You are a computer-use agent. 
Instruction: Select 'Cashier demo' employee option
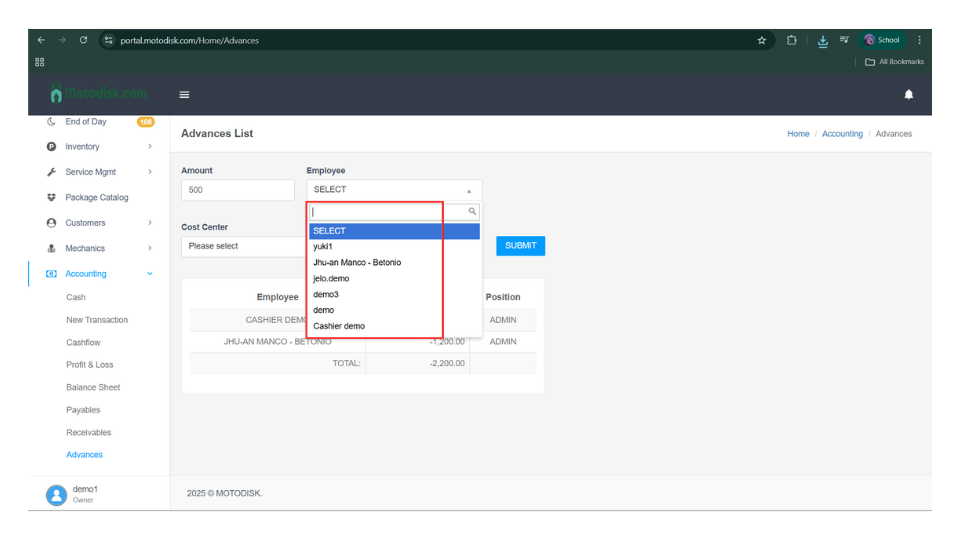(x=339, y=326)
